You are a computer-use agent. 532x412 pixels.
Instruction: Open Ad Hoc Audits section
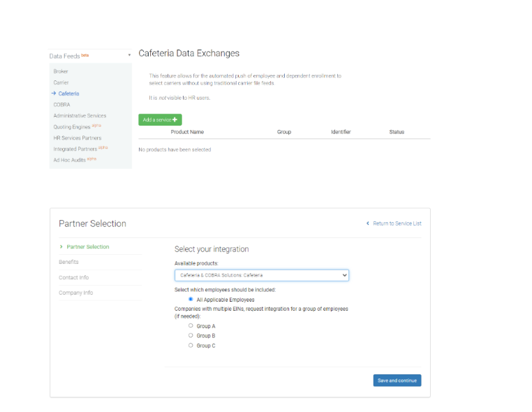pos(70,160)
